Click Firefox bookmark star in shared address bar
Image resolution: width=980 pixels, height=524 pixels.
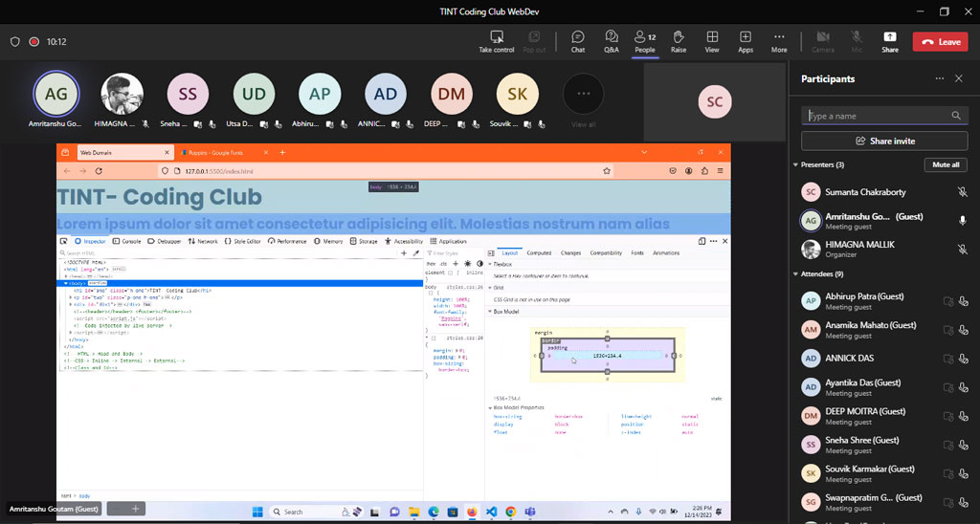click(606, 170)
